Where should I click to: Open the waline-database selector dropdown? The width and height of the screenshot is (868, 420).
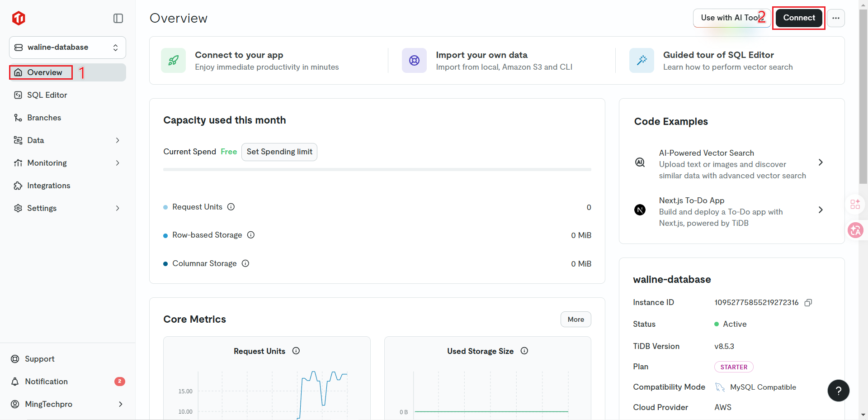click(67, 48)
